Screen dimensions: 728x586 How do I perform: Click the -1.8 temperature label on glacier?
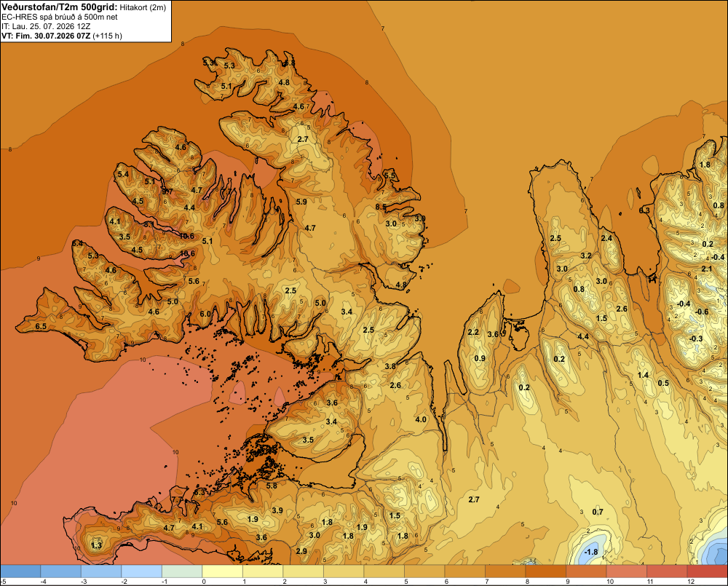point(591,552)
